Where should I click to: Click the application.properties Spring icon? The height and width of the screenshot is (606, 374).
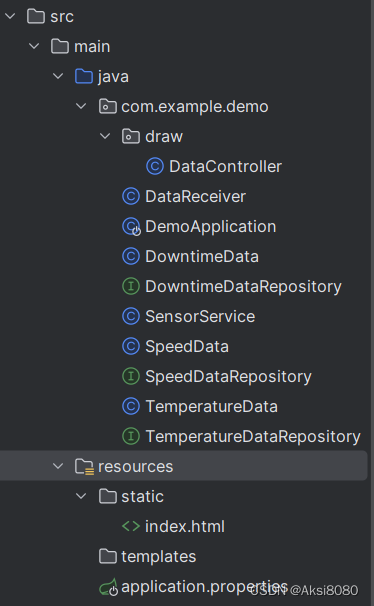tap(109, 587)
